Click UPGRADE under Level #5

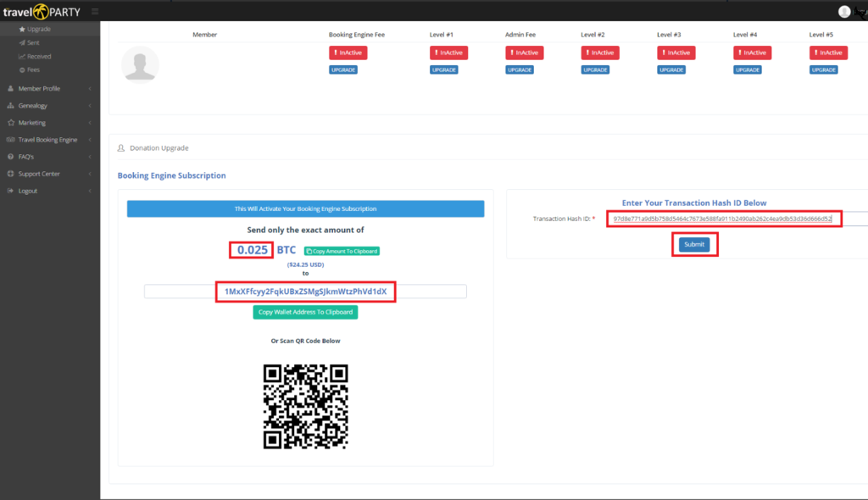(x=824, y=69)
